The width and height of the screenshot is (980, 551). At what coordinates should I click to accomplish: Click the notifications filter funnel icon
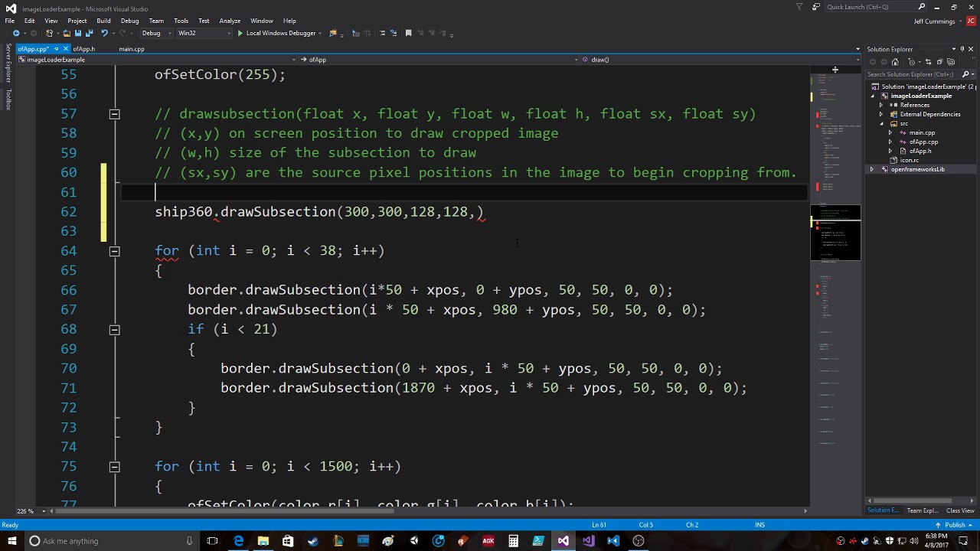coord(799,7)
